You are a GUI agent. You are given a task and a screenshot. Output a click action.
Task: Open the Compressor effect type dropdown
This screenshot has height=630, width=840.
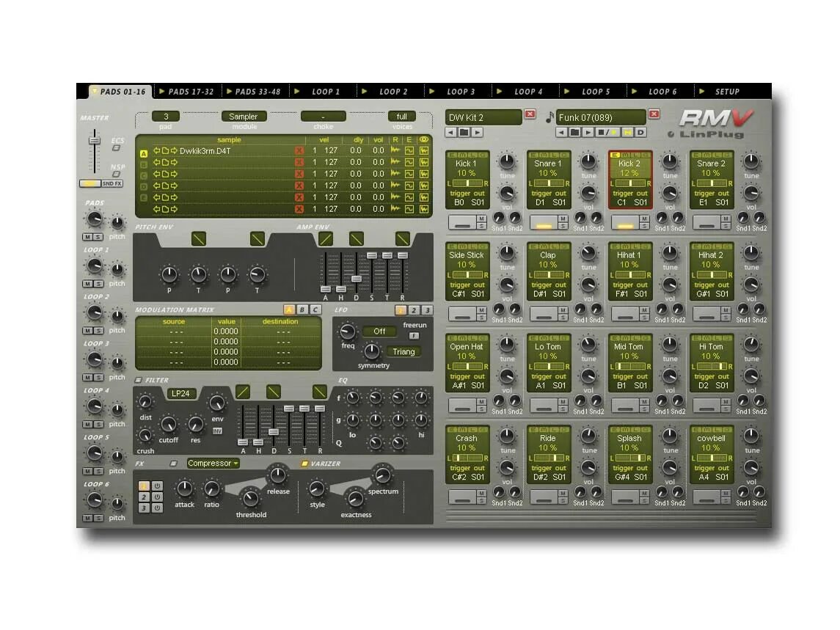pos(213,464)
